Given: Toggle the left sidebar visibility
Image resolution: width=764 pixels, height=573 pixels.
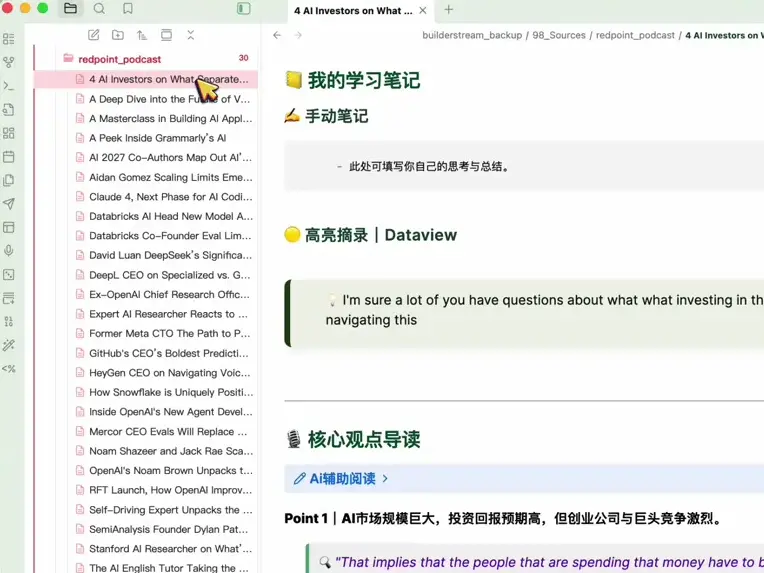Looking at the screenshot, I should point(243,9).
